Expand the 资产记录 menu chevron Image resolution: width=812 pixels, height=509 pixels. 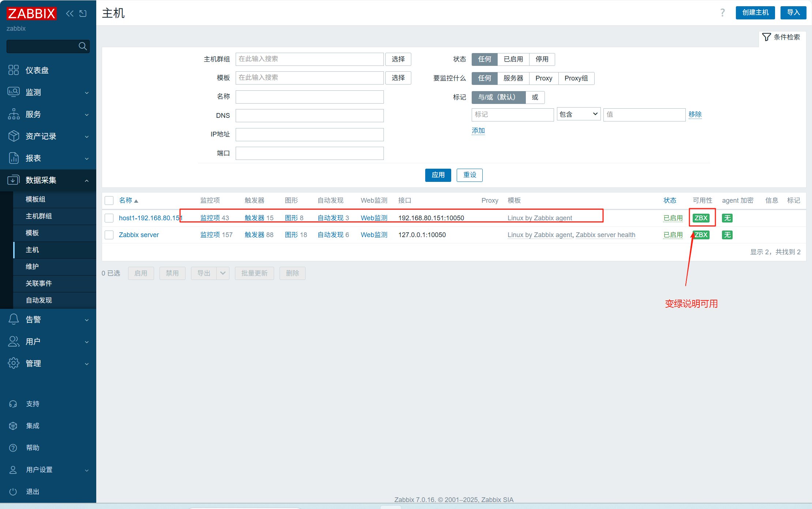coord(87,136)
